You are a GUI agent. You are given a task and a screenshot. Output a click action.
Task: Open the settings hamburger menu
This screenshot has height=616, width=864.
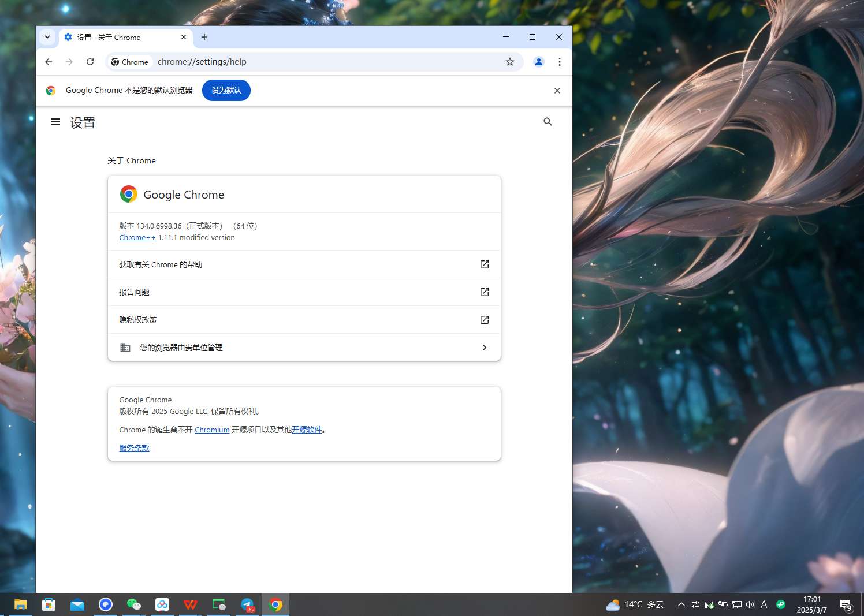(55, 122)
